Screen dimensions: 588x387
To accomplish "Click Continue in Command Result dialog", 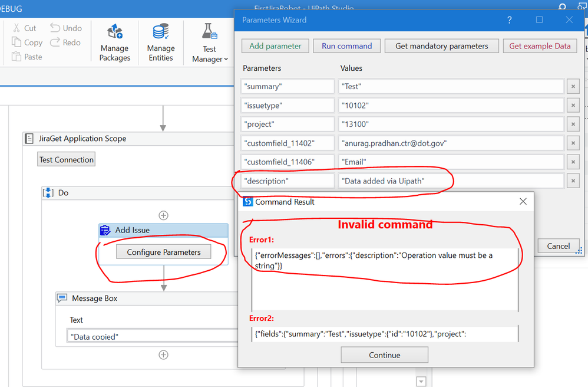I will 384,355.
